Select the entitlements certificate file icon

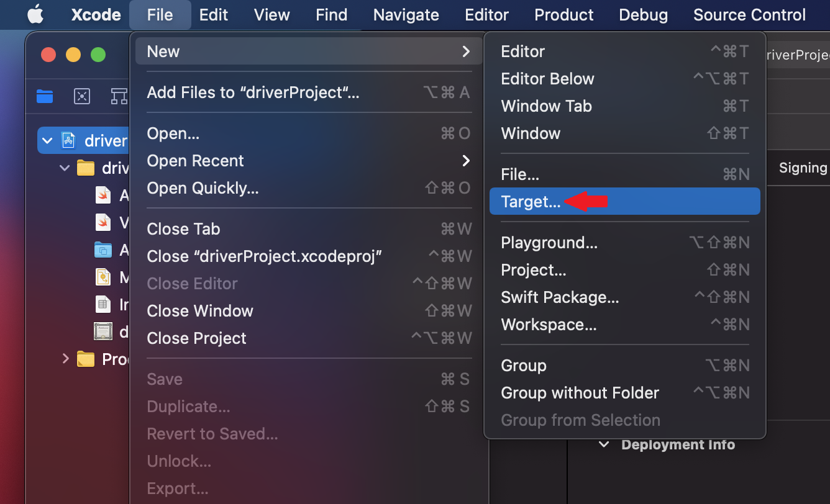tap(103, 331)
